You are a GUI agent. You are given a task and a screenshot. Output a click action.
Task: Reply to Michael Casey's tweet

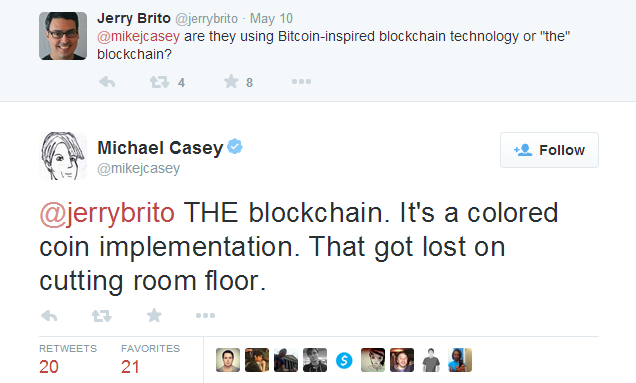(49, 316)
